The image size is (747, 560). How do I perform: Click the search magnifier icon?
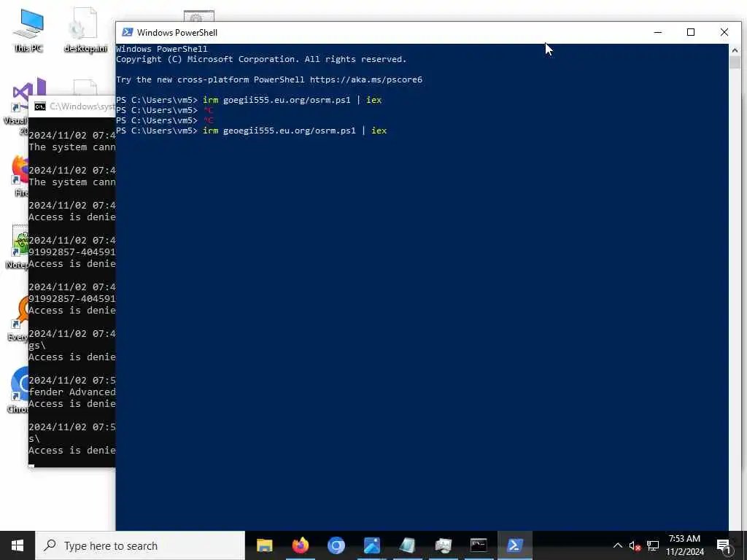tap(50, 545)
